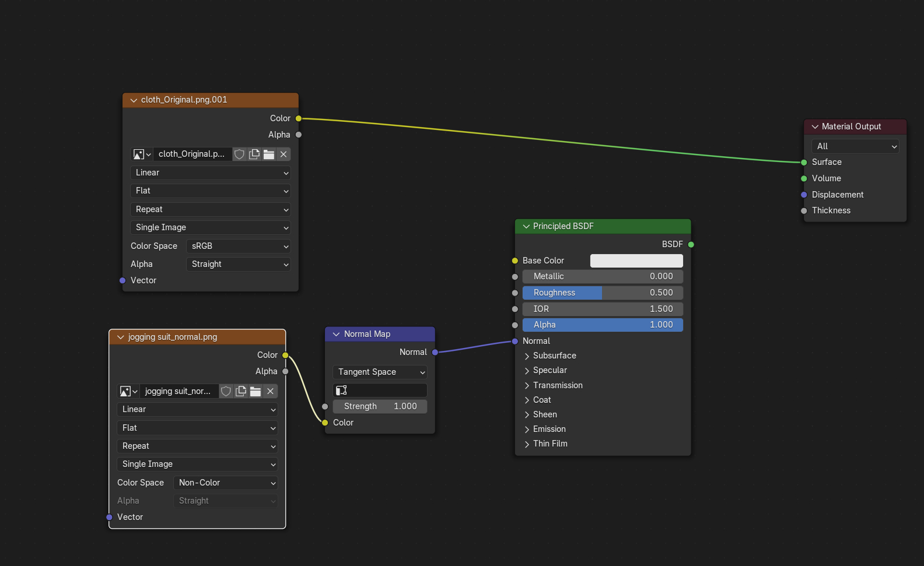Click UV map field in Normal Map node
The image size is (924, 566).
tap(380, 390)
